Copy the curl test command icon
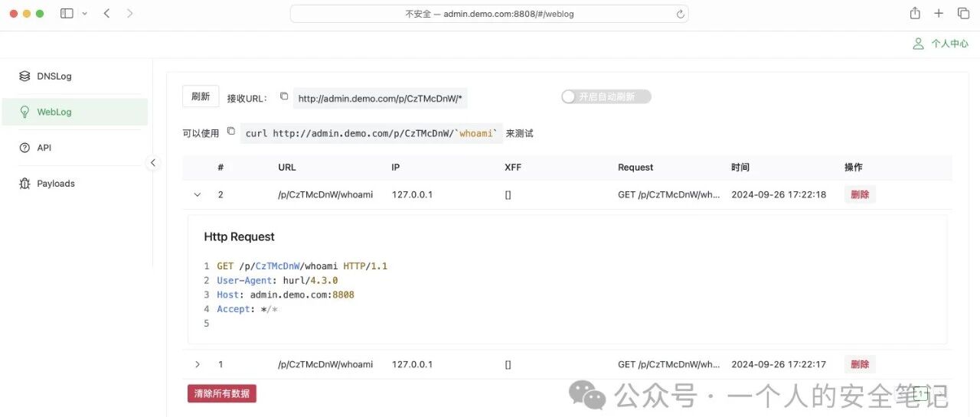The width and height of the screenshot is (980, 417). tap(230, 132)
